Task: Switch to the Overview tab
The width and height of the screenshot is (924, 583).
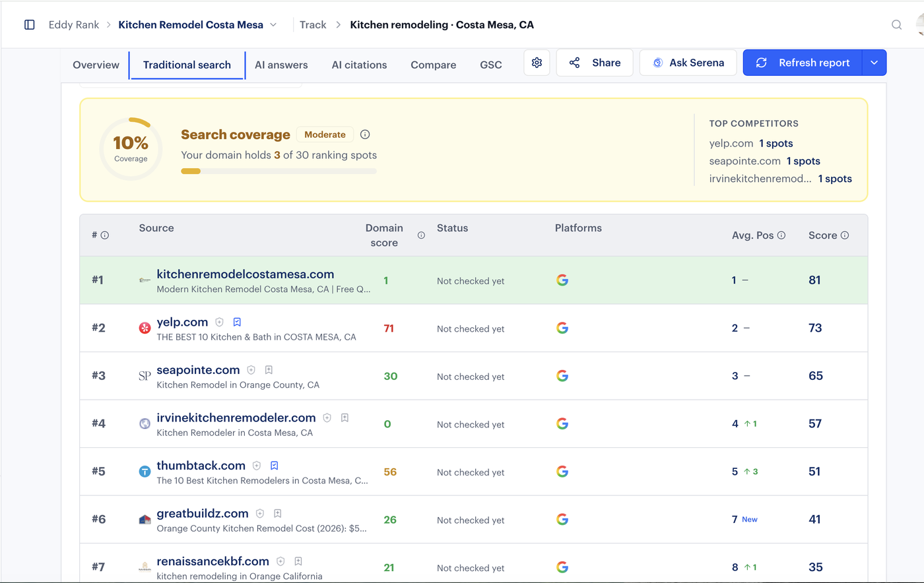Action: [x=96, y=65]
